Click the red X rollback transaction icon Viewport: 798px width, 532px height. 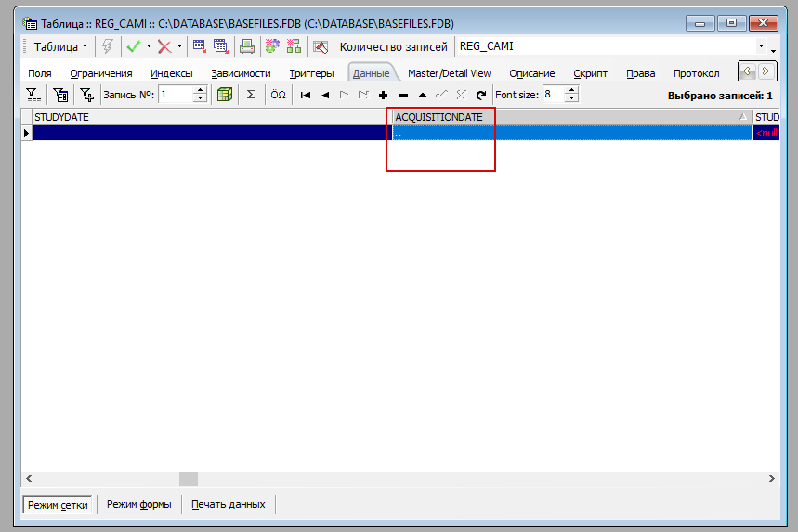tap(164, 46)
